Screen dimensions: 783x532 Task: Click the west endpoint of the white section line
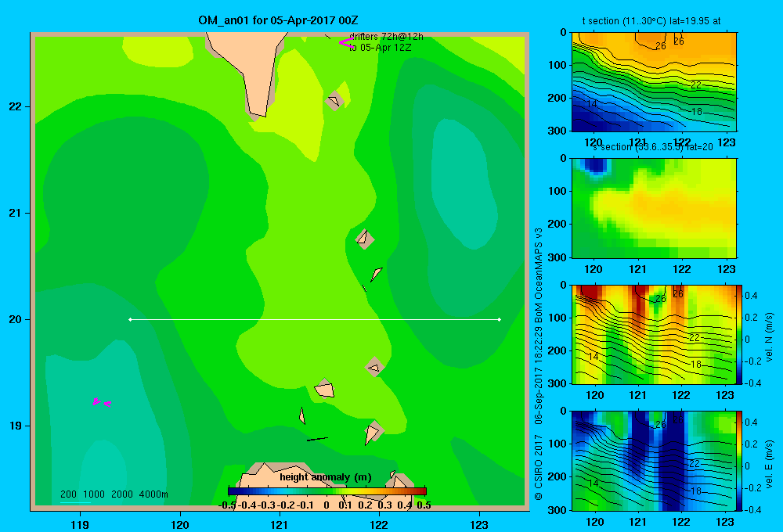pos(130,319)
